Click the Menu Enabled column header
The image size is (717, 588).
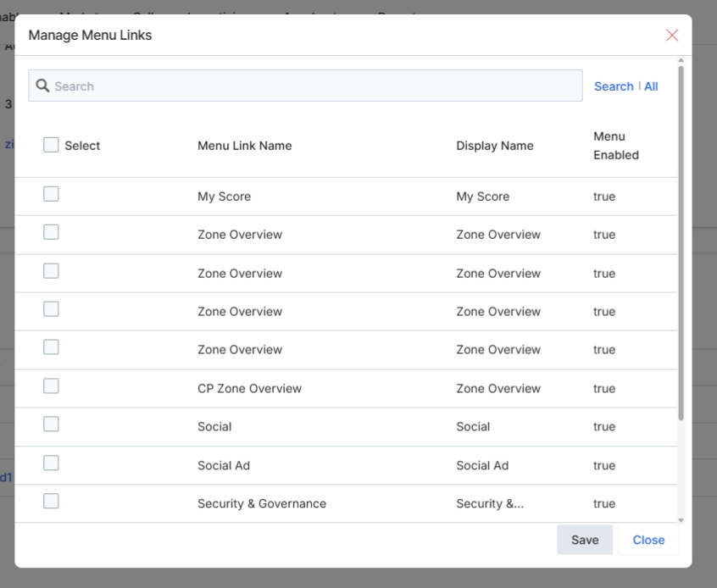616,146
